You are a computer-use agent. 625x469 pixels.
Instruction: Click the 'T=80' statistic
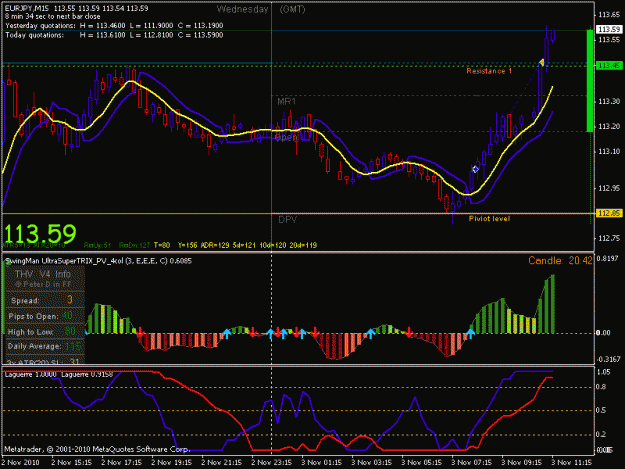[162, 245]
